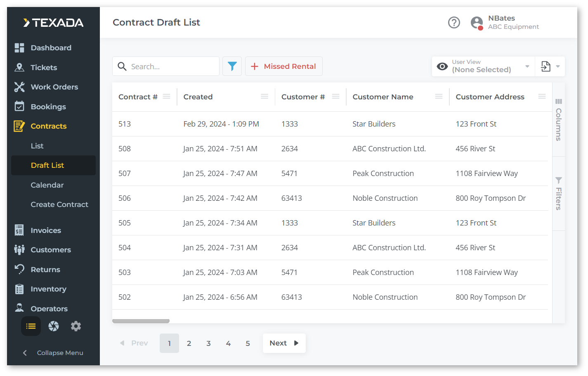Sort by the Created column header
The image size is (588, 376).
point(198,96)
